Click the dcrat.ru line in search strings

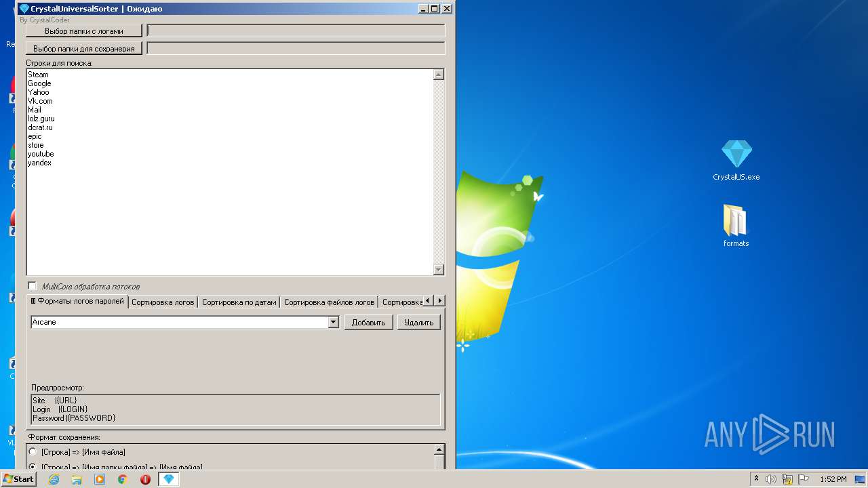click(40, 127)
